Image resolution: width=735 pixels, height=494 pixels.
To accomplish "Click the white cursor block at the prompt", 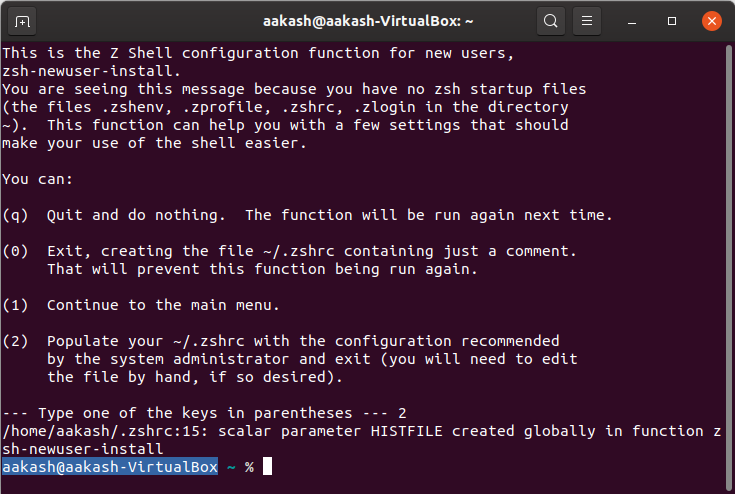I will pos(267,467).
